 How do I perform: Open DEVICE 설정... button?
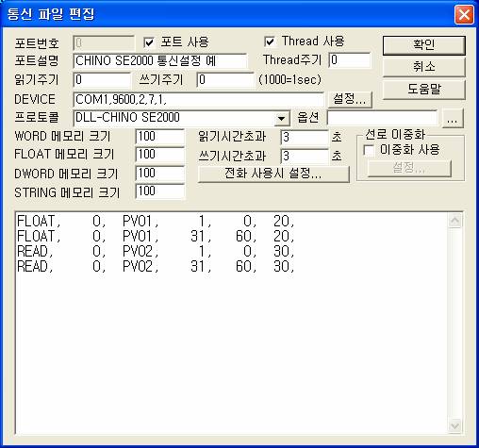pos(350,99)
